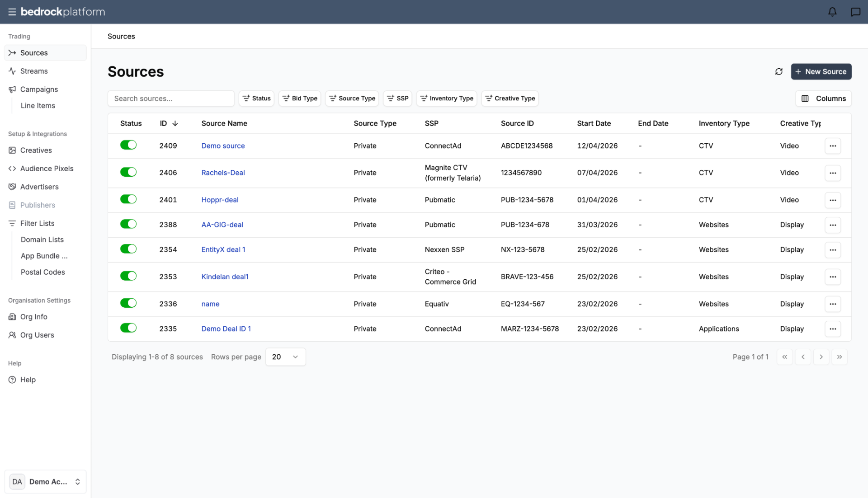Open the Bid Type filter
This screenshot has height=498, width=868.
pyautogui.click(x=300, y=99)
